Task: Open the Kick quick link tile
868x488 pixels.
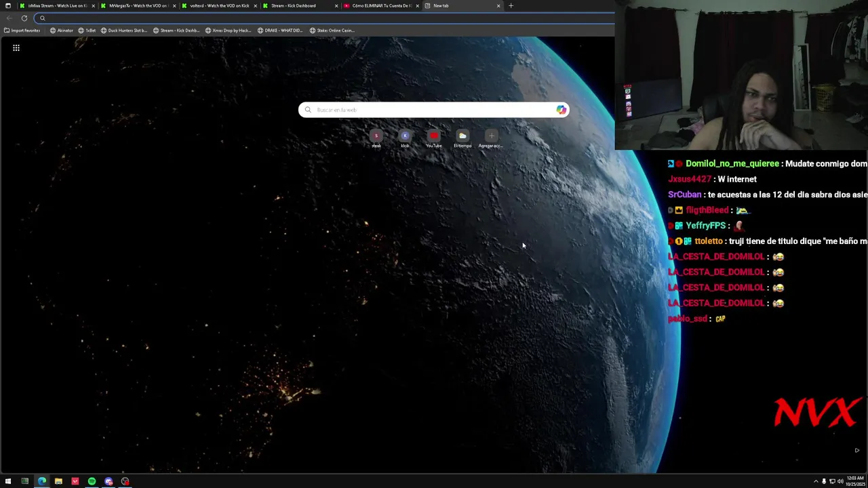Action: click(405, 139)
